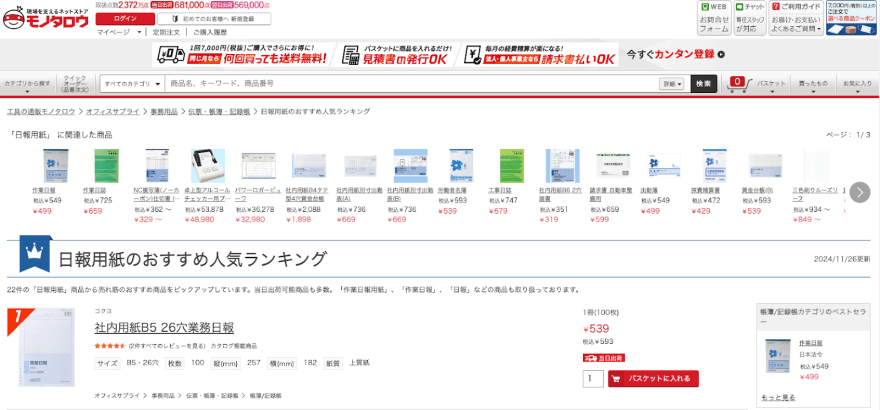Click もっと見る in bestseller sidebar
The image size is (880, 410).
coord(778,397)
